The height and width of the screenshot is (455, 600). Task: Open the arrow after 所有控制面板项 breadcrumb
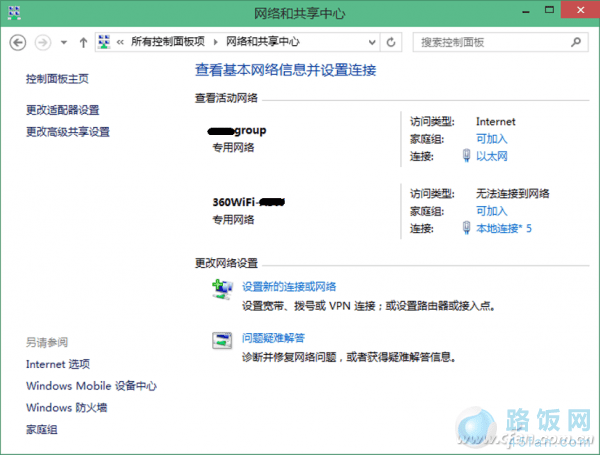pos(215,42)
